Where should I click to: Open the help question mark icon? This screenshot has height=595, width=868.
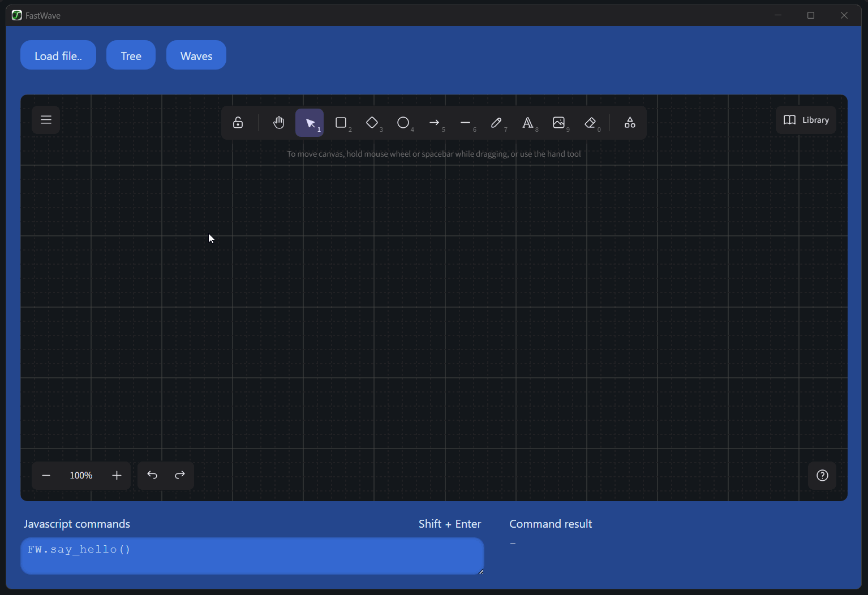[x=822, y=476]
